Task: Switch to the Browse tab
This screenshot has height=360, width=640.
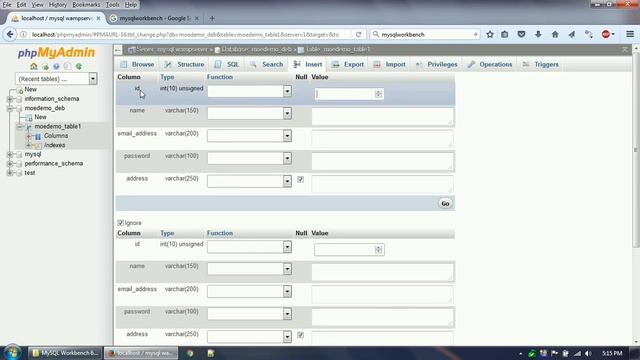Action: point(137,64)
